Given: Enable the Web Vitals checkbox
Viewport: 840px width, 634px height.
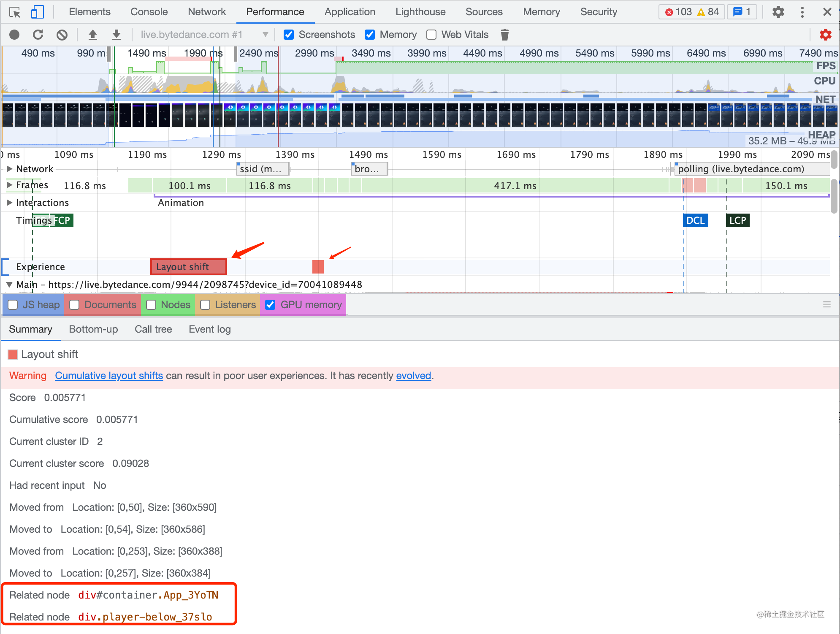Looking at the screenshot, I should coord(431,35).
